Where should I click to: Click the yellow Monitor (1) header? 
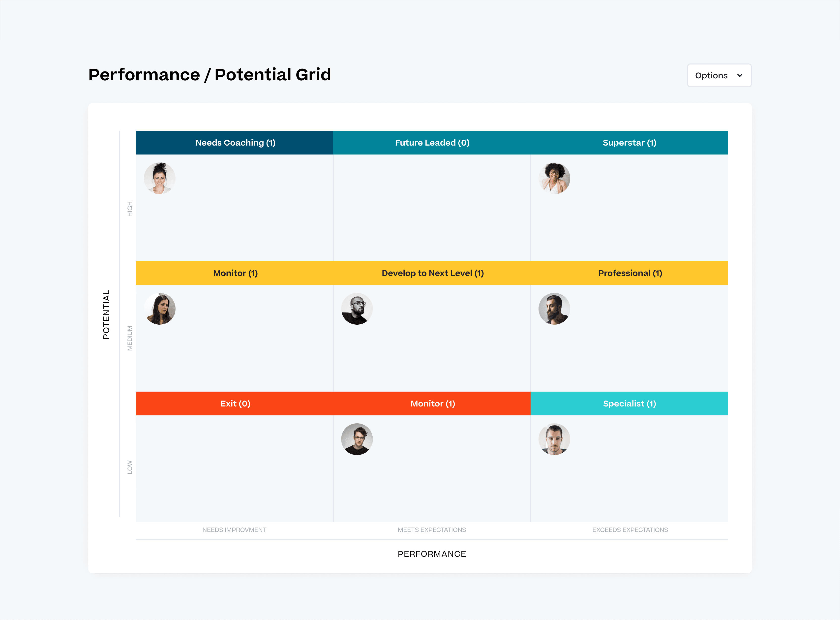click(x=235, y=273)
